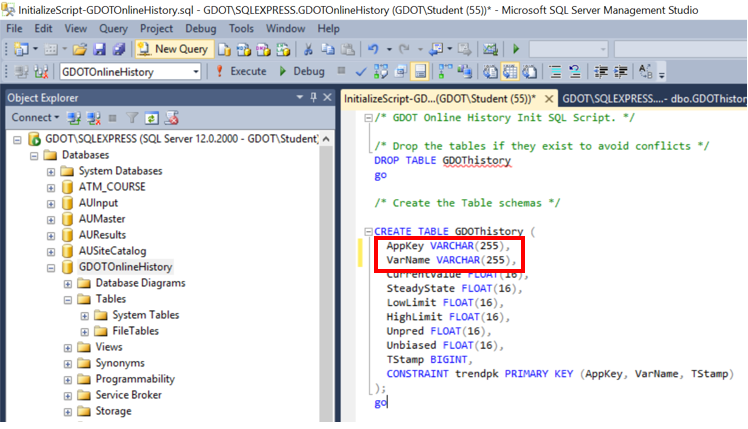Screen dimensions: 748x429
Task: Click the New Query button
Action: (173, 49)
